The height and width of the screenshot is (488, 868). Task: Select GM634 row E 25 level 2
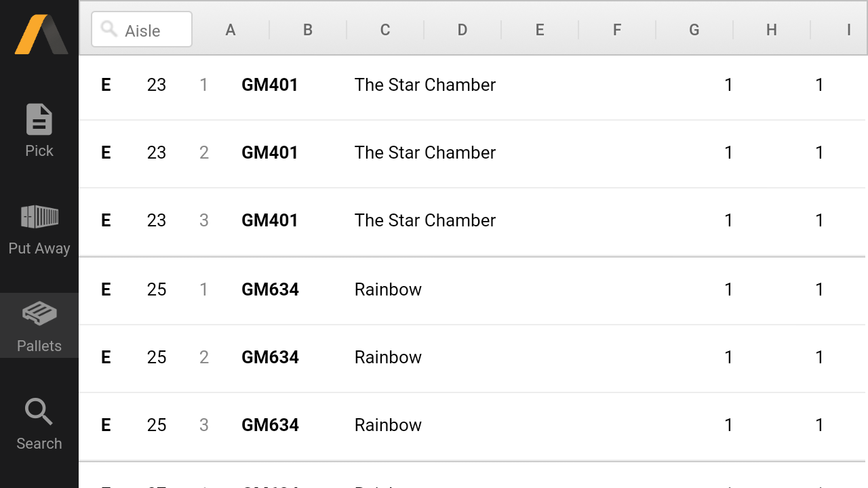coord(473,359)
